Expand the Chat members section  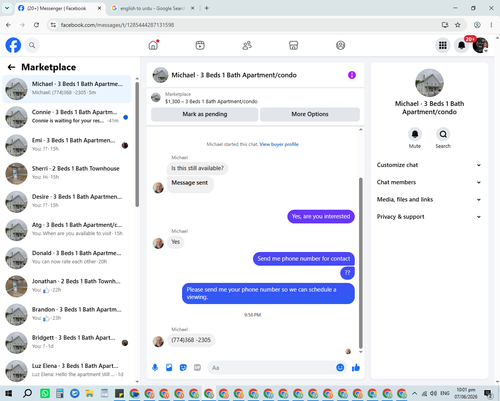pos(429,182)
